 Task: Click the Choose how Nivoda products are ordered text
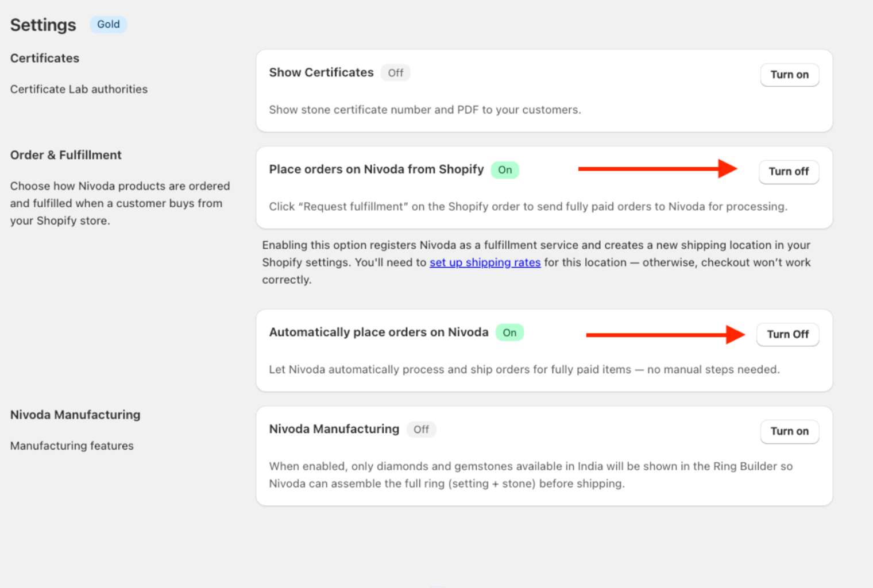coord(120,203)
